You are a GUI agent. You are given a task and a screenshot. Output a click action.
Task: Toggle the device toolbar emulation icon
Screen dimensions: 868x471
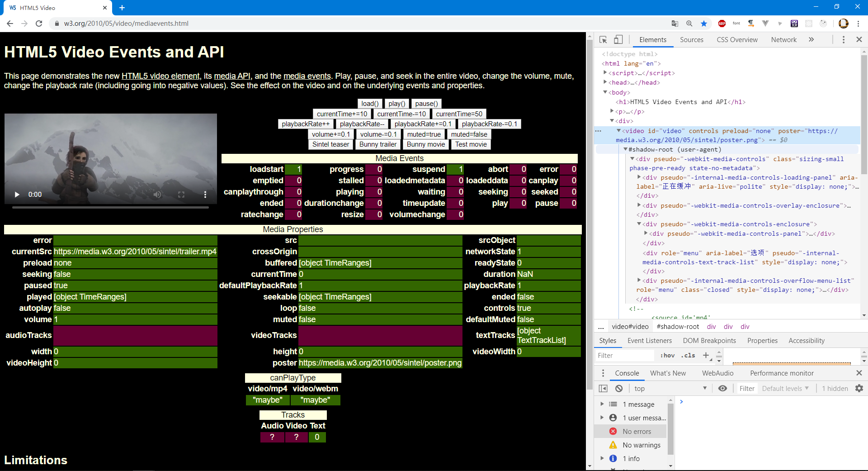coord(618,39)
